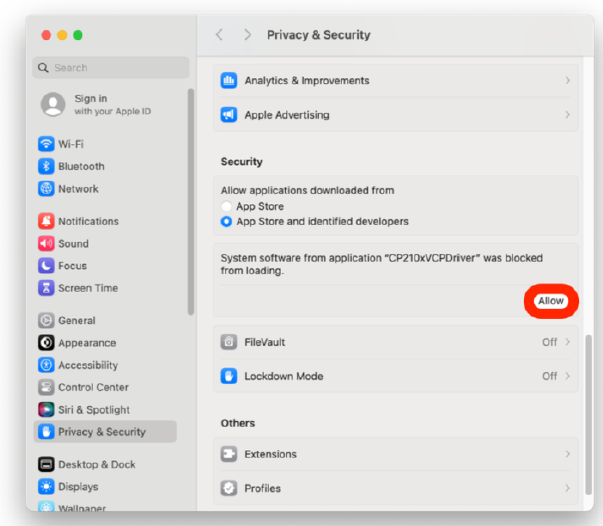Select the App Store radio button
Image resolution: width=603 pixels, height=526 pixels.
pos(227,206)
